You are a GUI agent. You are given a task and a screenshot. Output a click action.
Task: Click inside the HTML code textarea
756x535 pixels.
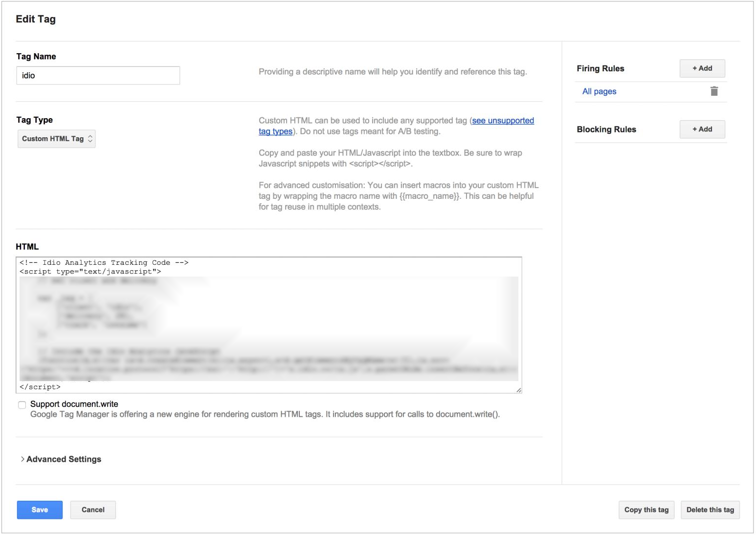tap(269, 325)
